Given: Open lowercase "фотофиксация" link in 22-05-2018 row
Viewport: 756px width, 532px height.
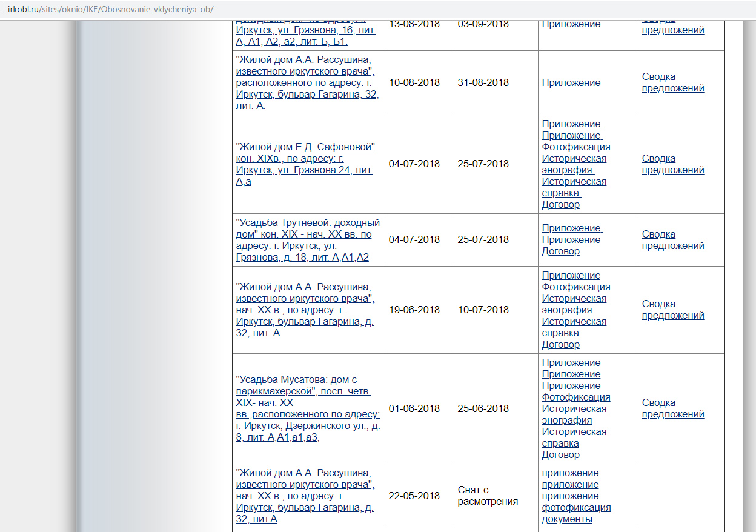Looking at the screenshot, I should [x=575, y=508].
